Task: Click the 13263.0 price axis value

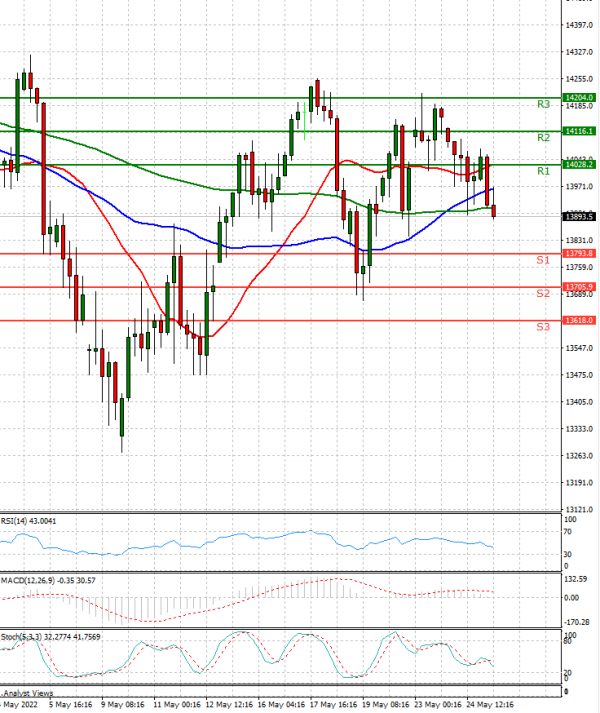Action: coord(579,456)
